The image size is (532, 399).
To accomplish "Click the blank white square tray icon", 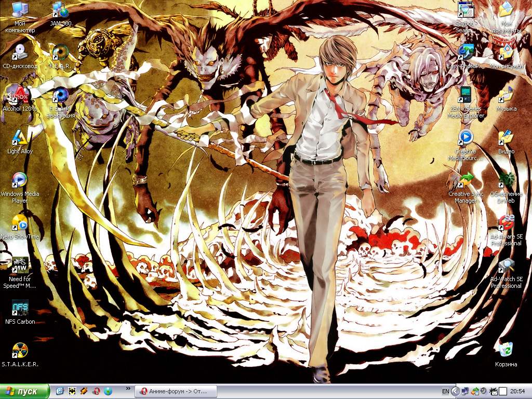I will (503, 392).
